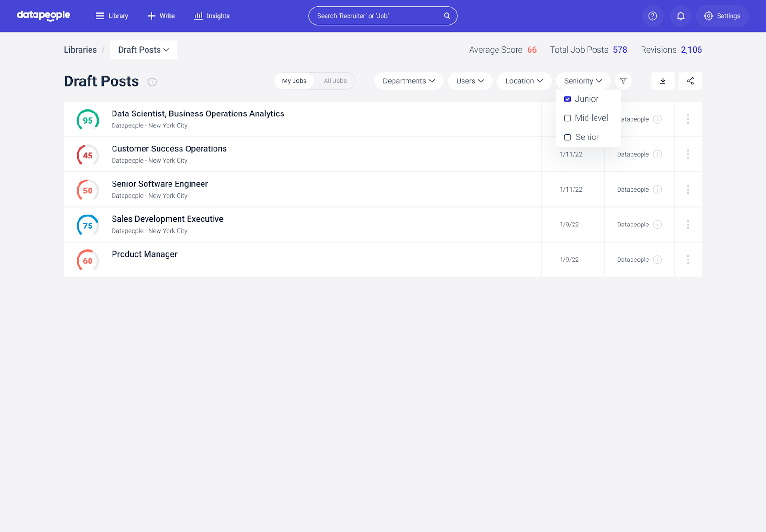Switch to My Jobs tab

click(294, 81)
